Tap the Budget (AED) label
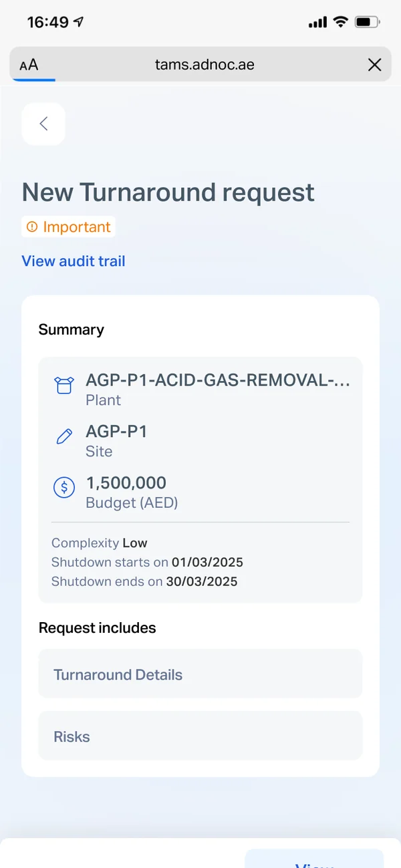 pyautogui.click(x=132, y=502)
